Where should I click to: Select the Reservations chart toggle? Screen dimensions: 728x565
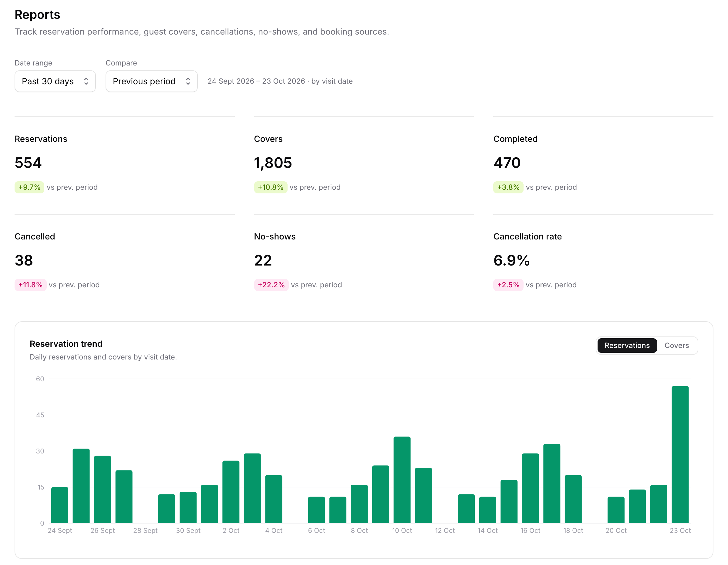point(627,346)
